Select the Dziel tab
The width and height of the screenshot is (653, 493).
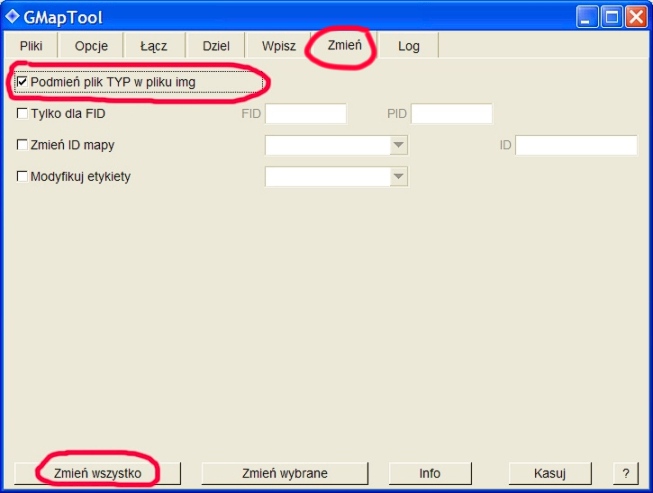(215, 46)
